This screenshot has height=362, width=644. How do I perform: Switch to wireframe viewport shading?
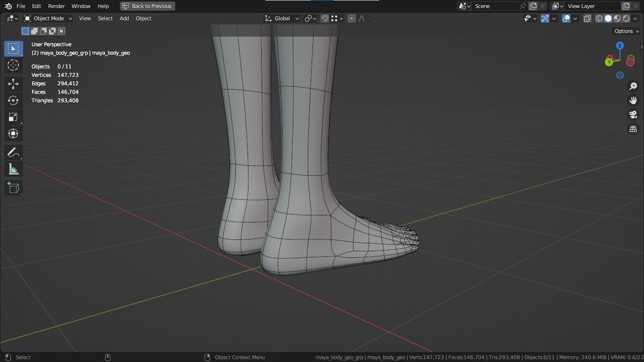click(599, 18)
